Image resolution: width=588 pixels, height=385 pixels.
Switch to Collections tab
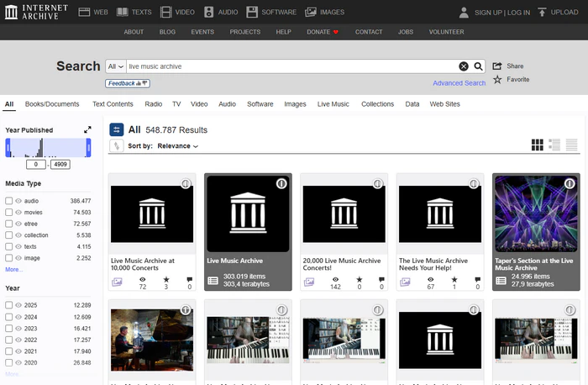point(378,104)
